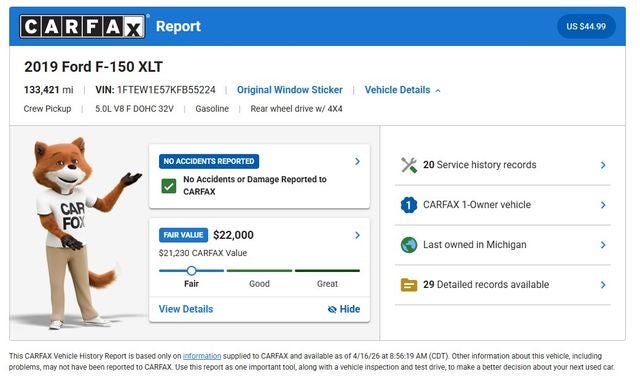Image resolution: width=640 pixels, height=380 pixels.
Task: Click the Gasoline fuel type text
Action: (x=212, y=109)
